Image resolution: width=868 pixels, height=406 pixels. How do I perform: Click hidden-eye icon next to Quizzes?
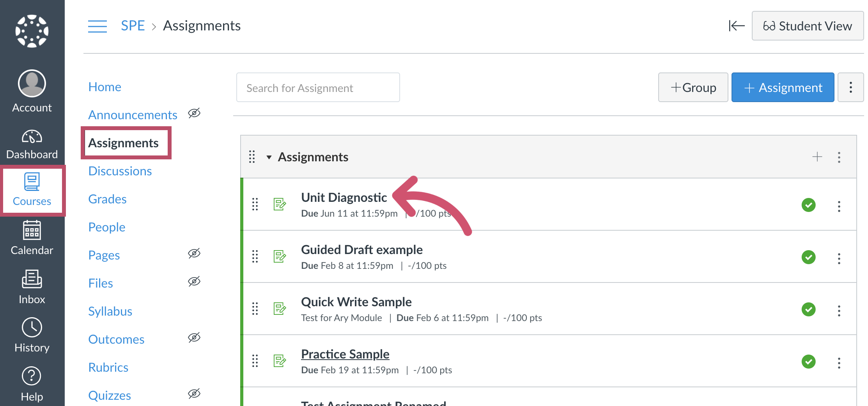click(194, 394)
